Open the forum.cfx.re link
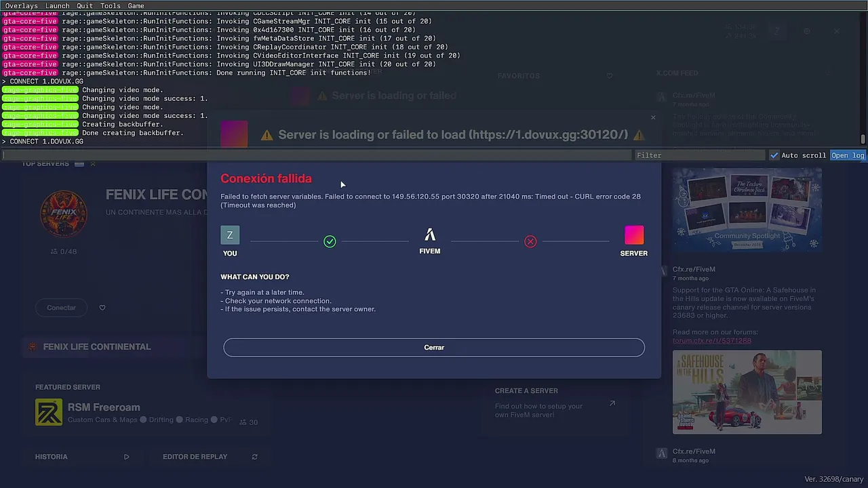Viewport: 868px width, 488px height. point(712,341)
